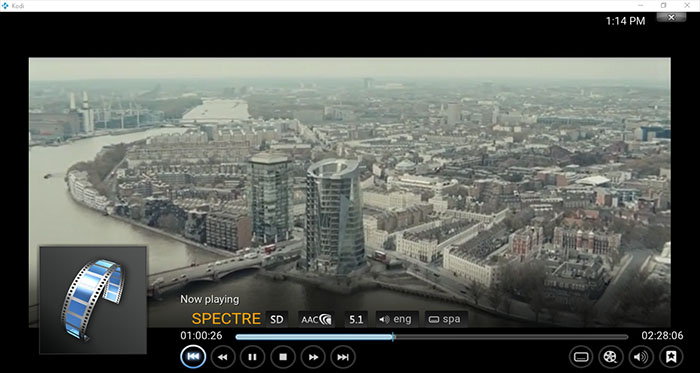Fast forward the video
This screenshot has height=373, width=700.
coord(313,357)
